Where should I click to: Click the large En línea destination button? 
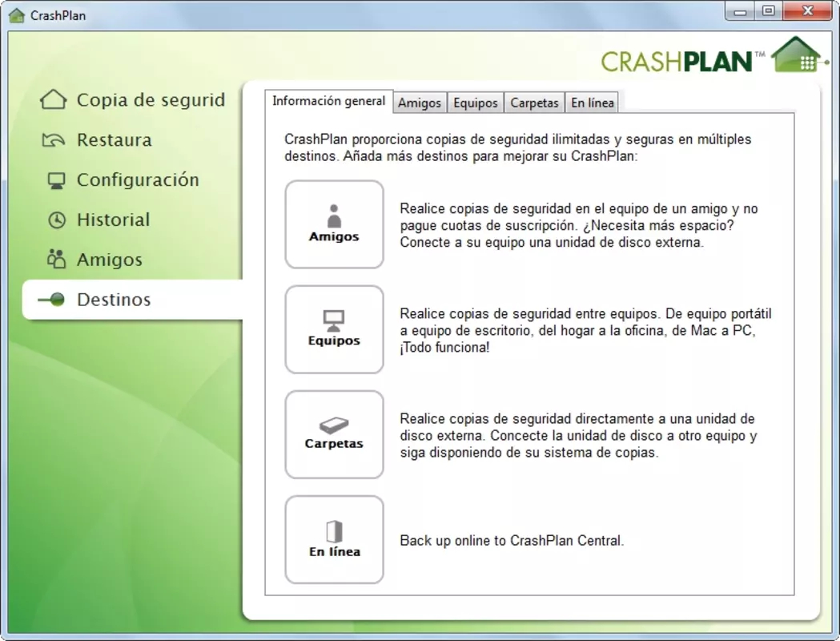[334, 540]
